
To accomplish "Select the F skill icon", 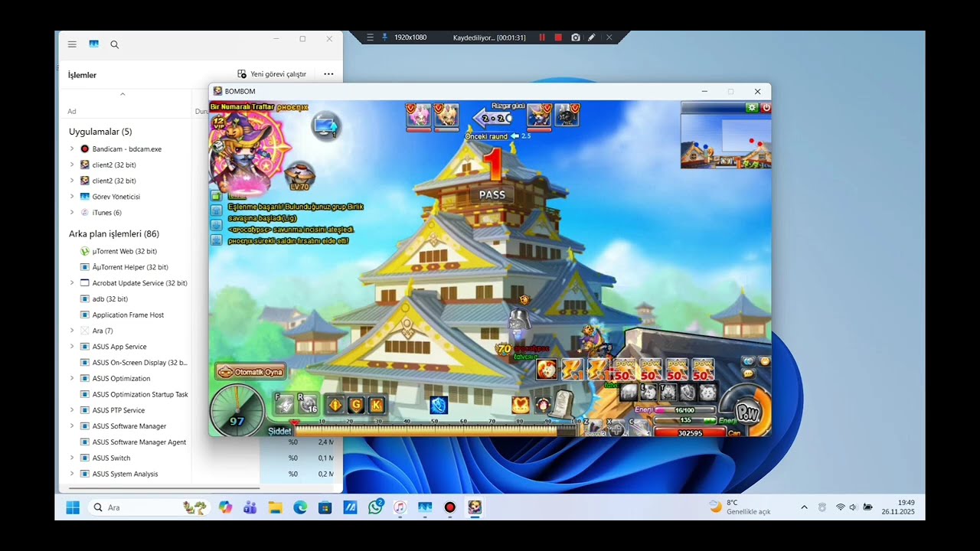I will (284, 404).
